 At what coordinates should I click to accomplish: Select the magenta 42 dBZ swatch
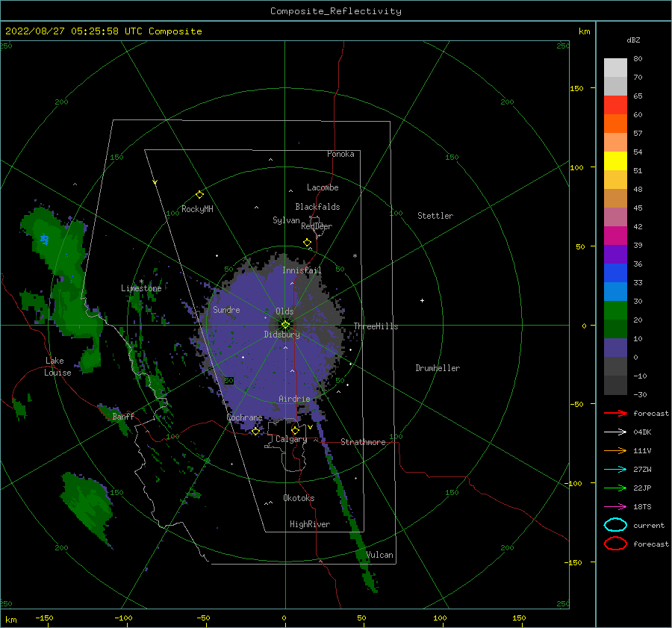(615, 236)
